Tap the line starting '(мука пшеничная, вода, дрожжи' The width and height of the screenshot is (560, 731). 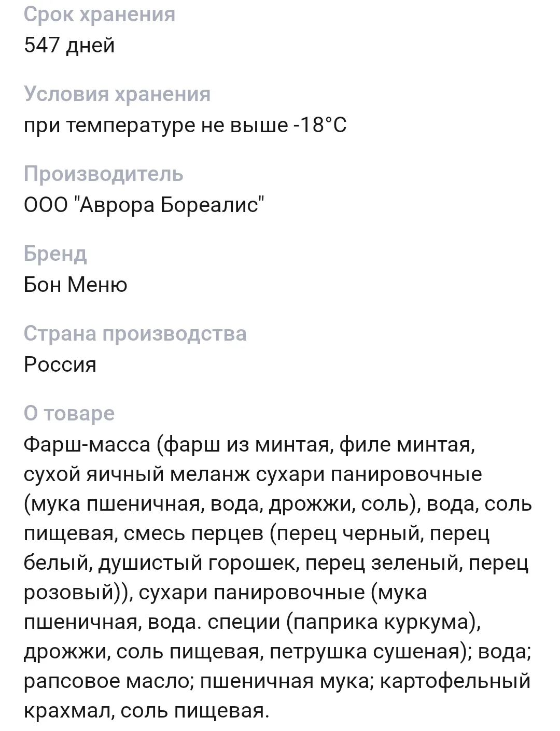(278, 504)
